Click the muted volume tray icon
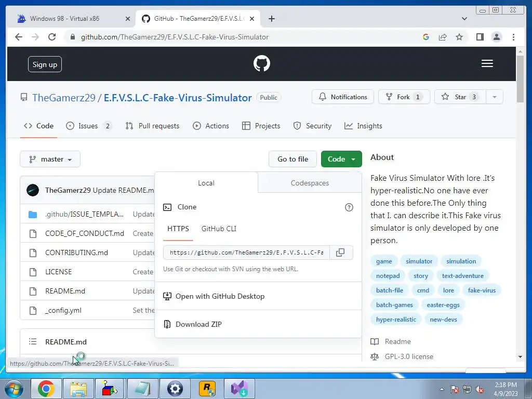Image resolution: width=532 pixels, height=399 pixels. [x=480, y=390]
